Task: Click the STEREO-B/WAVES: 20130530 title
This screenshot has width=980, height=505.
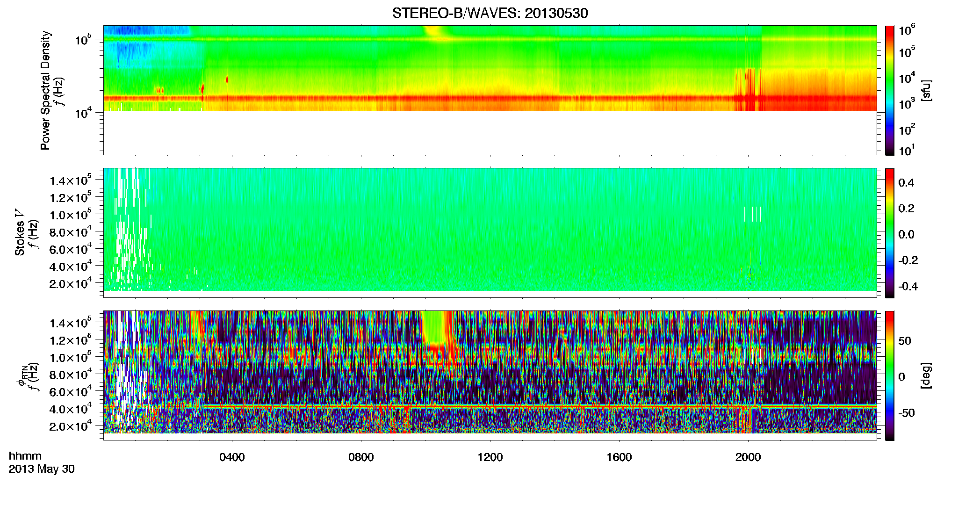Action: pyautogui.click(x=490, y=13)
